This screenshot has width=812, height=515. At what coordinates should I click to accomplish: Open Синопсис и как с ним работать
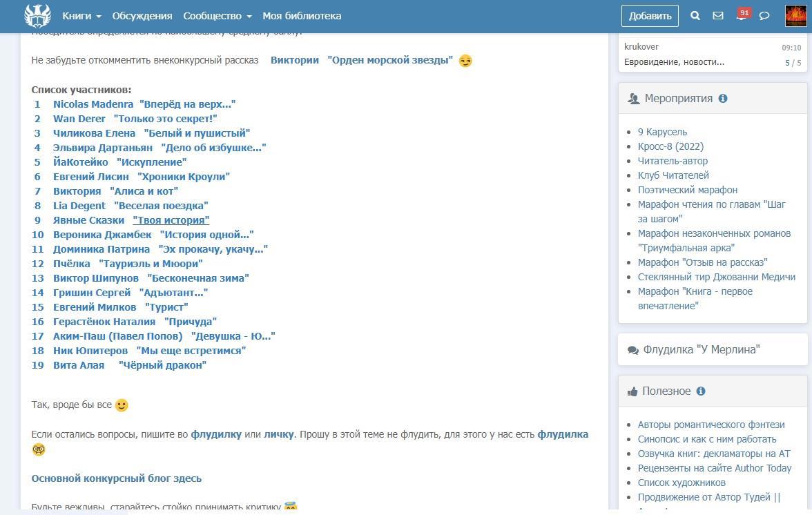pyautogui.click(x=707, y=439)
